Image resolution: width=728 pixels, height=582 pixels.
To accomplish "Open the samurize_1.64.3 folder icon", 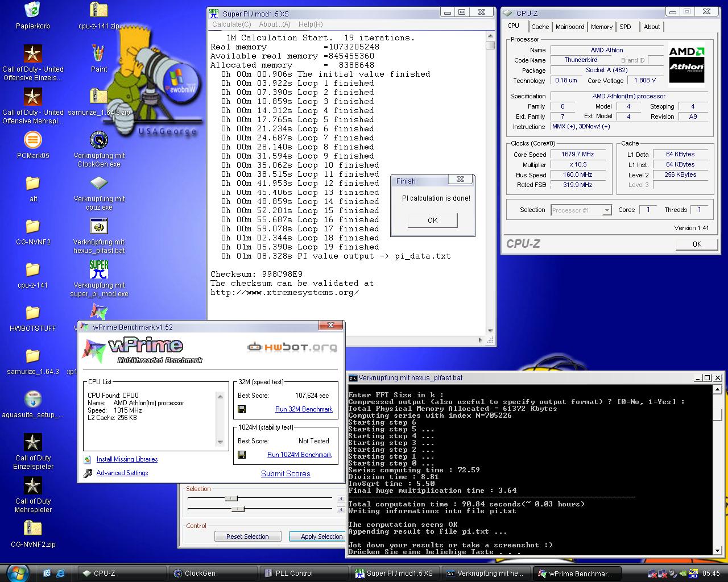I will pos(33,356).
